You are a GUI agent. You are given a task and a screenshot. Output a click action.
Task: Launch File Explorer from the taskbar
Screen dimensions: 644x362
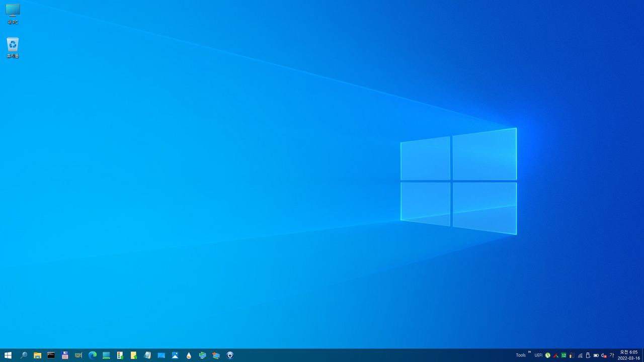tap(37, 355)
